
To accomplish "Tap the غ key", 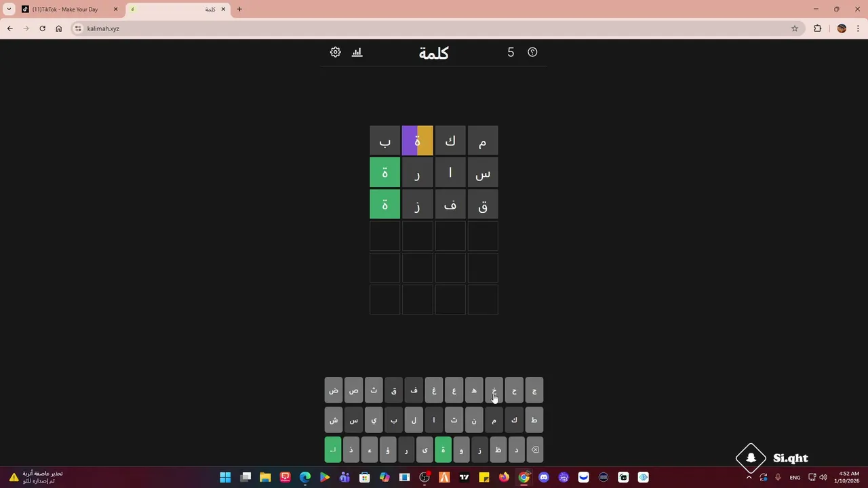I will pyautogui.click(x=434, y=390).
